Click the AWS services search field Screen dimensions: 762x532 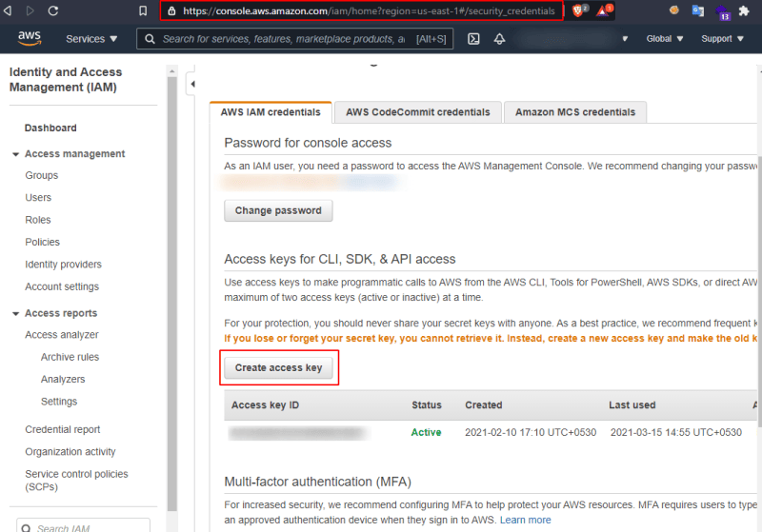point(294,39)
